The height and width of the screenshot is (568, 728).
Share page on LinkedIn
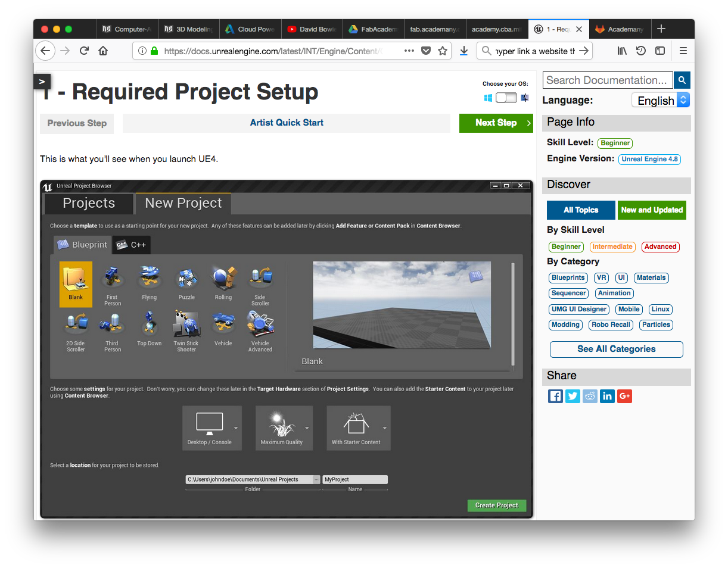pyautogui.click(x=607, y=396)
